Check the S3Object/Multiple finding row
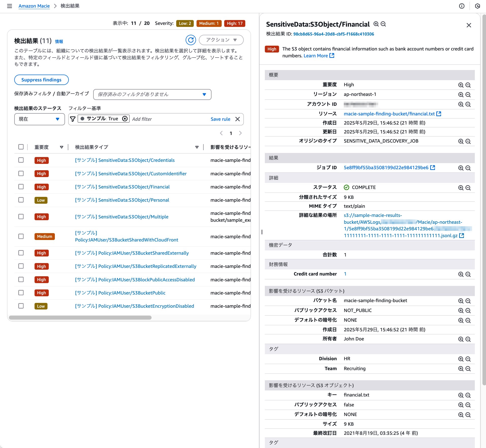The width and height of the screenshot is (486, 448). point(21,216)
